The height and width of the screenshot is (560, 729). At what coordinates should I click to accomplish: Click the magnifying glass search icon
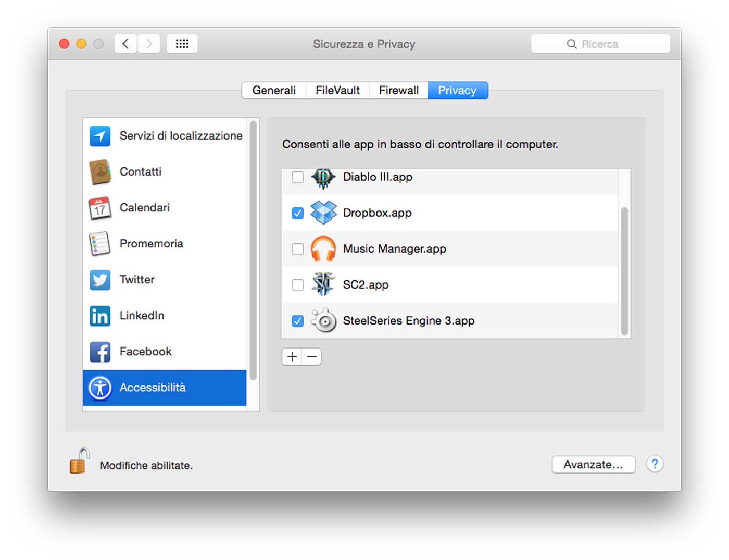572,44
